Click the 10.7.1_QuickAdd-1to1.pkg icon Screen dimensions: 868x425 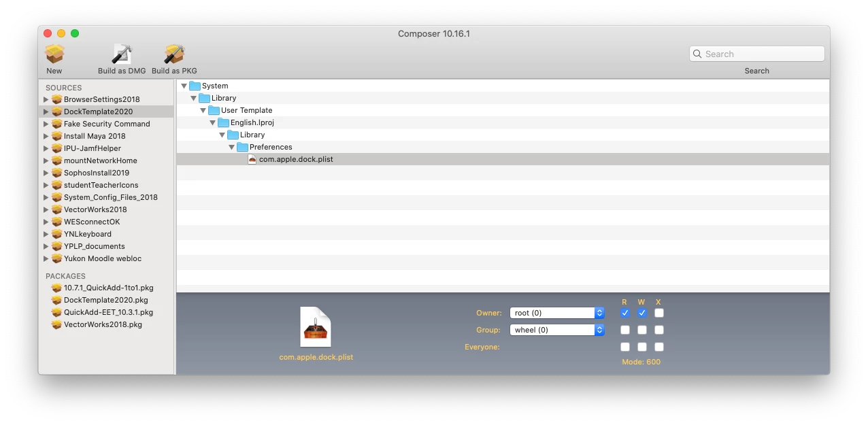click(x=56, y=288)
